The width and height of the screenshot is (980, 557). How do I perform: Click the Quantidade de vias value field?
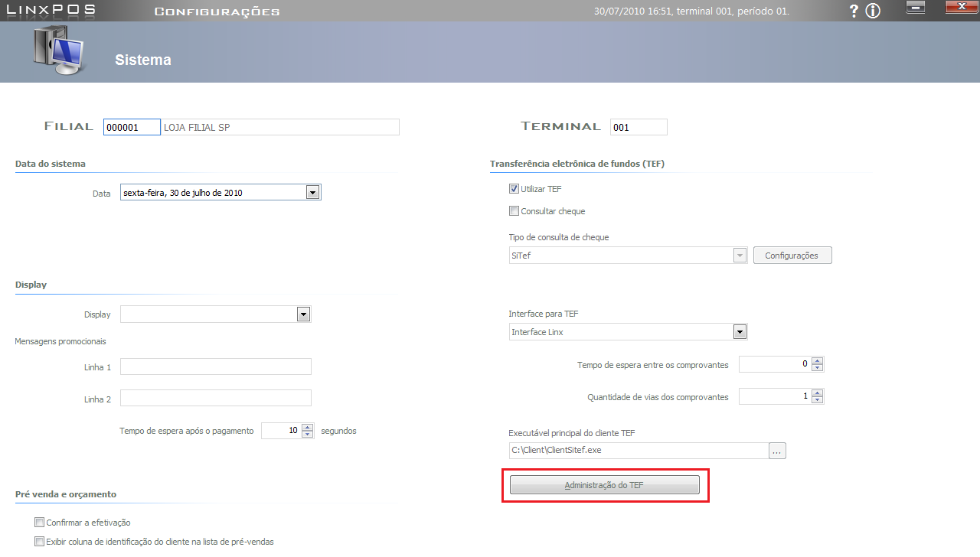776,397
